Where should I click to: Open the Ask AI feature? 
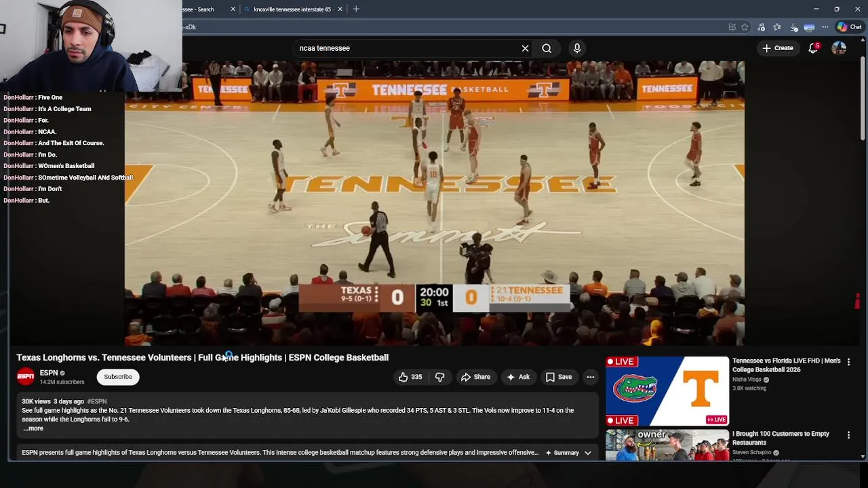[518, 377]
